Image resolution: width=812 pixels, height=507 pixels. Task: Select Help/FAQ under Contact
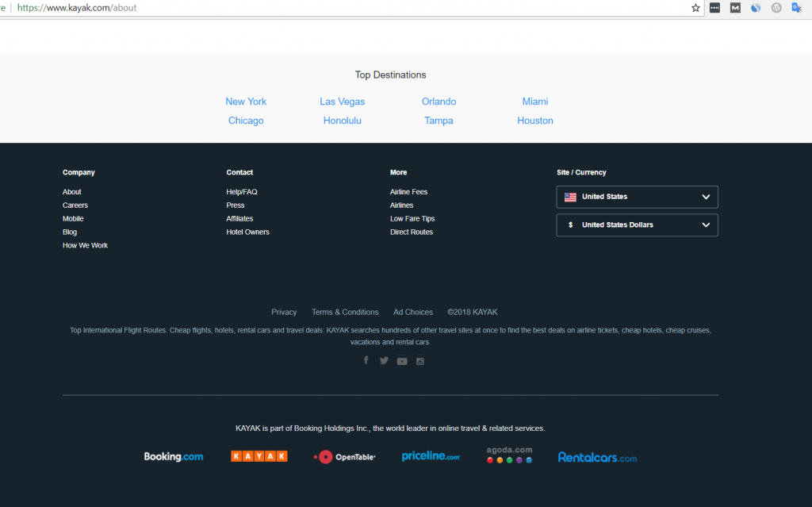pos(242,192)
